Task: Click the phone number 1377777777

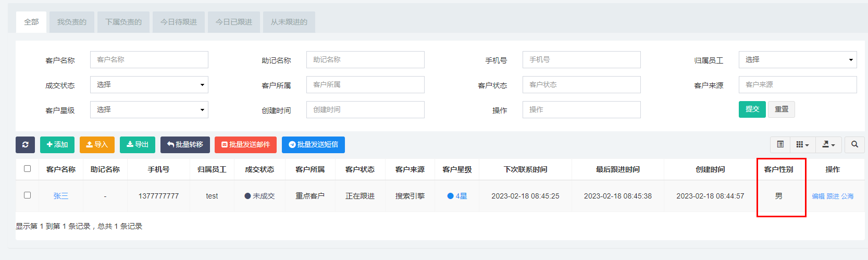Action: 158,196
